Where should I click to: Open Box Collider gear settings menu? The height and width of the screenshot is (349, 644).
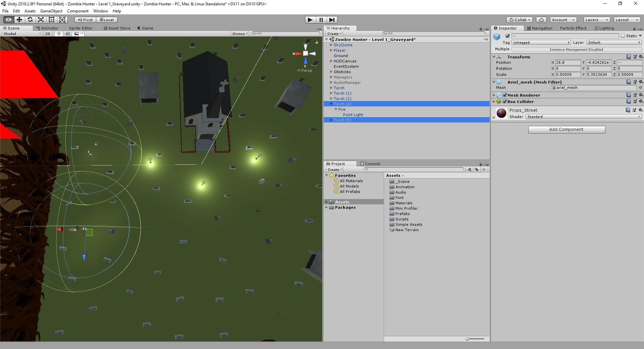tap(641, 101)
